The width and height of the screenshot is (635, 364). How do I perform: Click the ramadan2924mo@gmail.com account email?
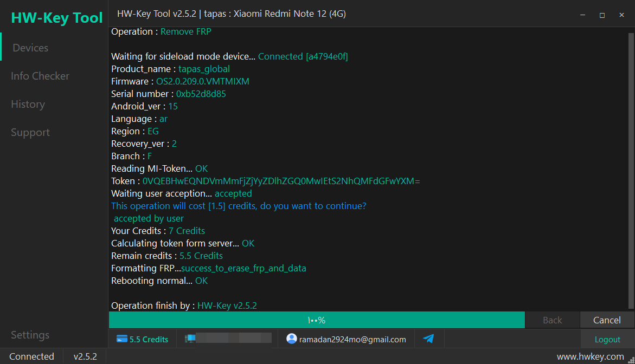pos(352,339)
